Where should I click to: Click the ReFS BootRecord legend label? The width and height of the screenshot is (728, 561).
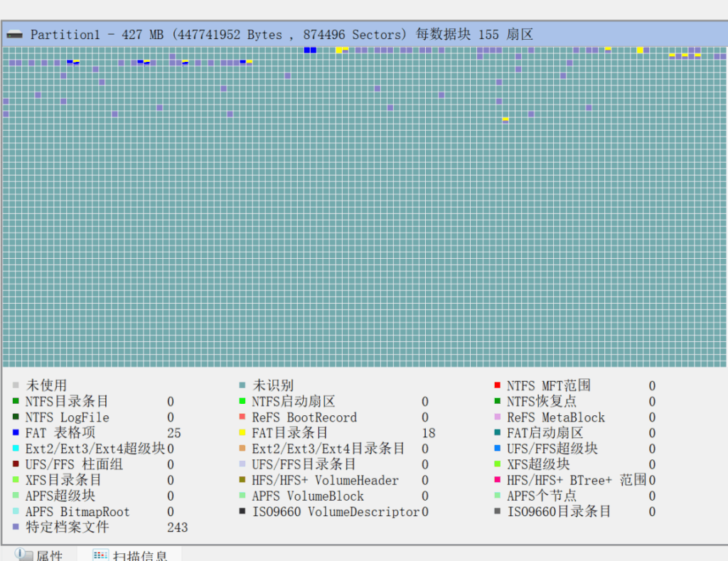click(304, 417)
